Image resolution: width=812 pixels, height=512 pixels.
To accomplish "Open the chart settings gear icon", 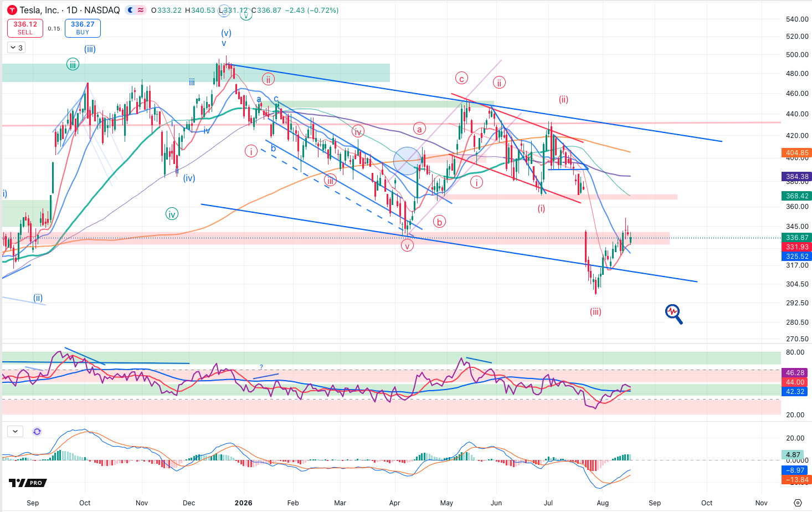I will point(798,503).
